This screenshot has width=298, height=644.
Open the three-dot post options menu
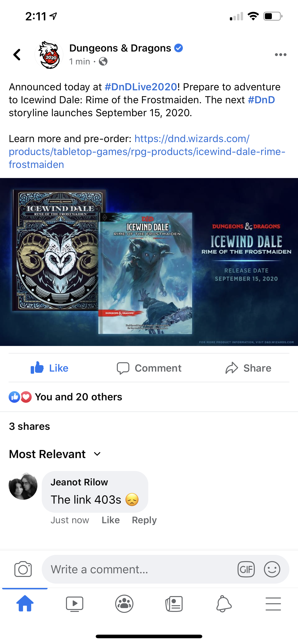(280, 54)
